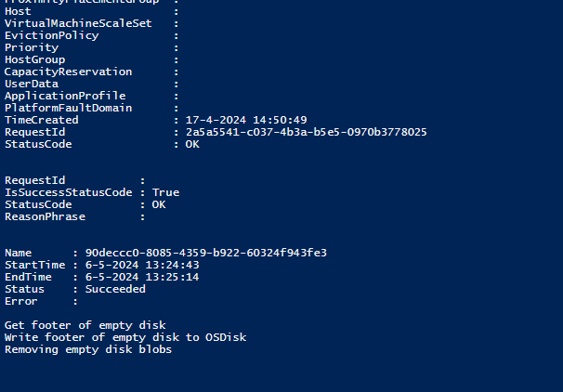Image resolution: width=563 pixels, height=392 pixels.
Task: Click the VirtualMachineScaleSet property label
Action: click(x=78, y=23)
